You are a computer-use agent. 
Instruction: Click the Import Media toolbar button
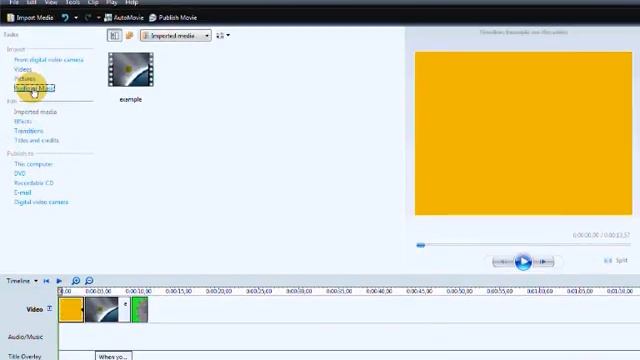[30, 18]
